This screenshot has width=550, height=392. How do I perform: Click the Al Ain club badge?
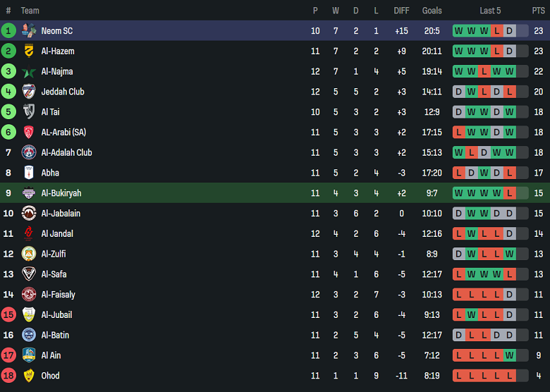pyautogui.click(x=29, y=355)
